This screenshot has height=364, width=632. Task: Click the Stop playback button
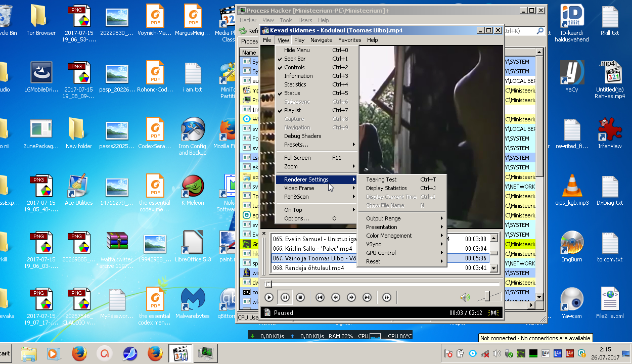click(x=300, y=298)
